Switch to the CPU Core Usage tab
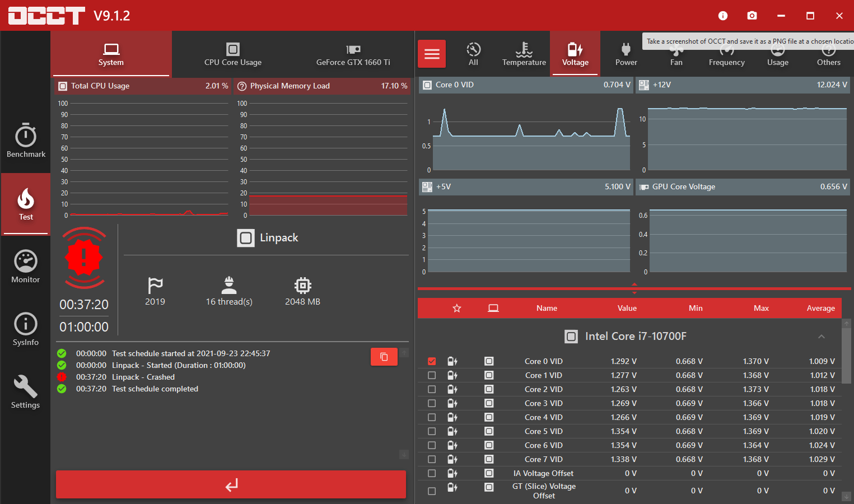Screen dimensions: 854x504 tap(233, 54)
